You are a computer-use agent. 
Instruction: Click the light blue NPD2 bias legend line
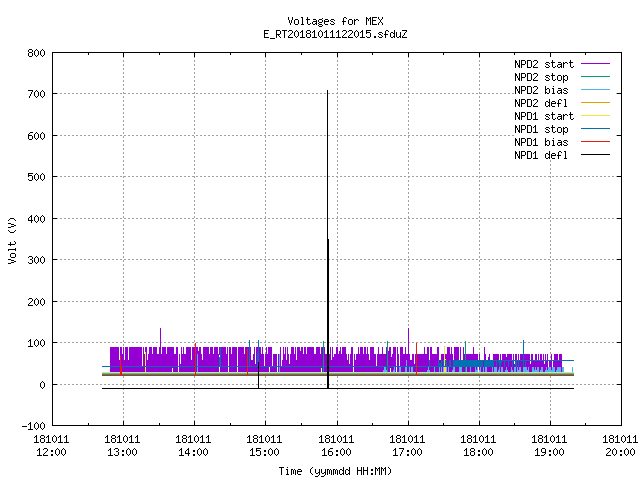[595, 89]
